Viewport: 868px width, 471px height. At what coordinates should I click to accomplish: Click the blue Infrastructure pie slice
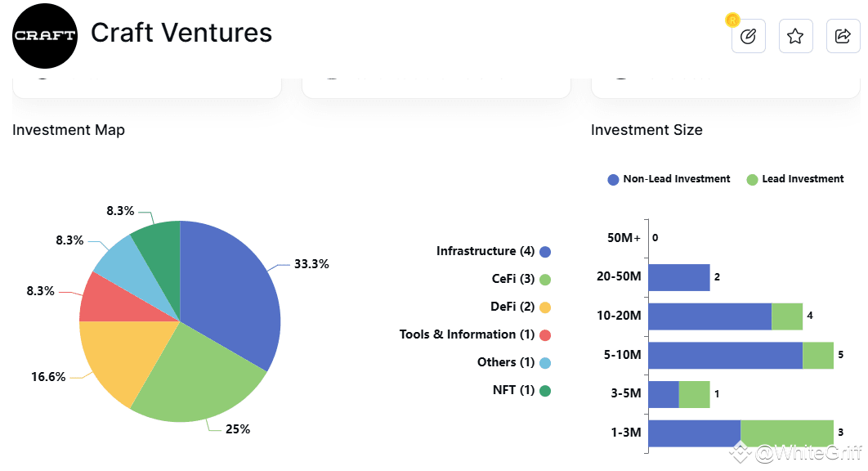(x=233, y=294)
